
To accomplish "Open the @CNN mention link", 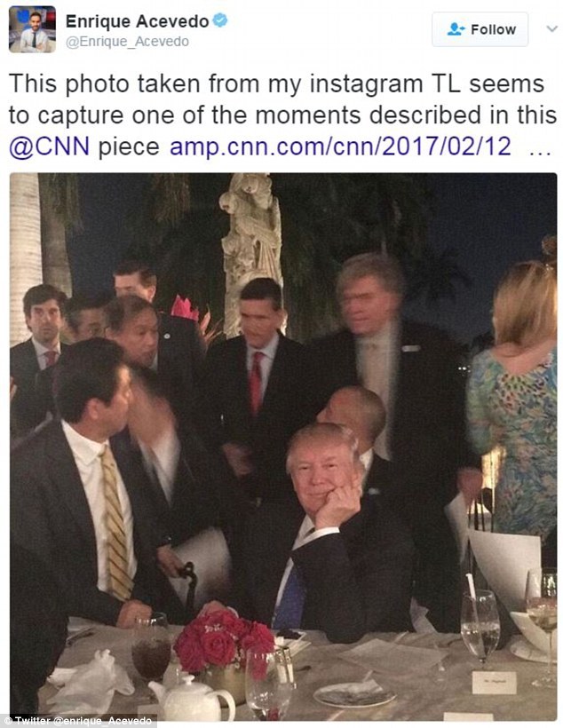I will [x=49, y=146].
